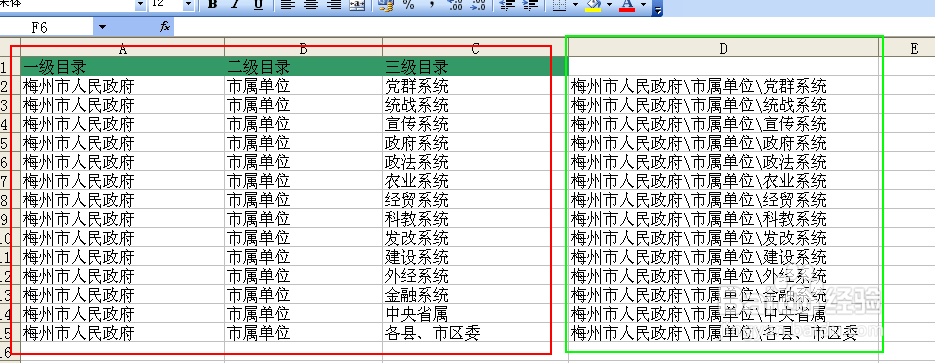Select cell 科教系统 in column C
935x363 pixels.
(x=475, y=219)
